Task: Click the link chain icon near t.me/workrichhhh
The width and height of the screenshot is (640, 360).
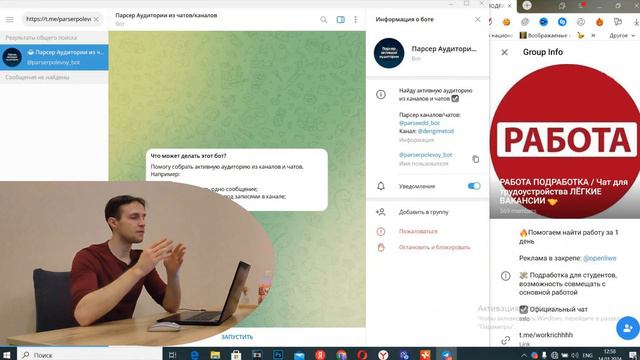Action: [x=506, y=340]
